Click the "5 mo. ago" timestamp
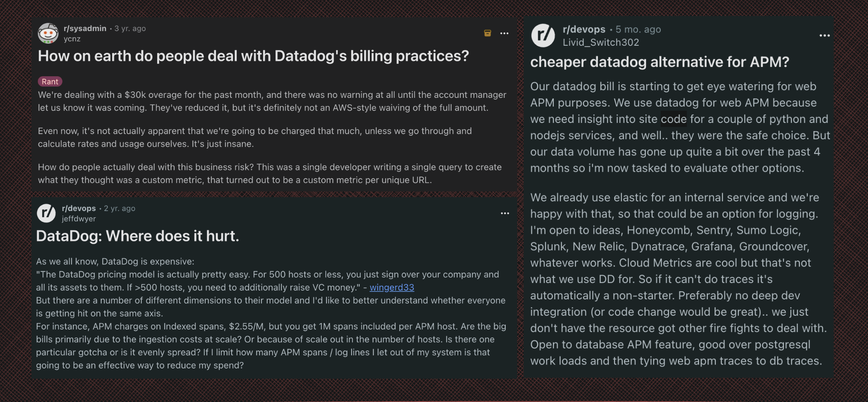This screenshot has height=402, width=868. (638, 29)
